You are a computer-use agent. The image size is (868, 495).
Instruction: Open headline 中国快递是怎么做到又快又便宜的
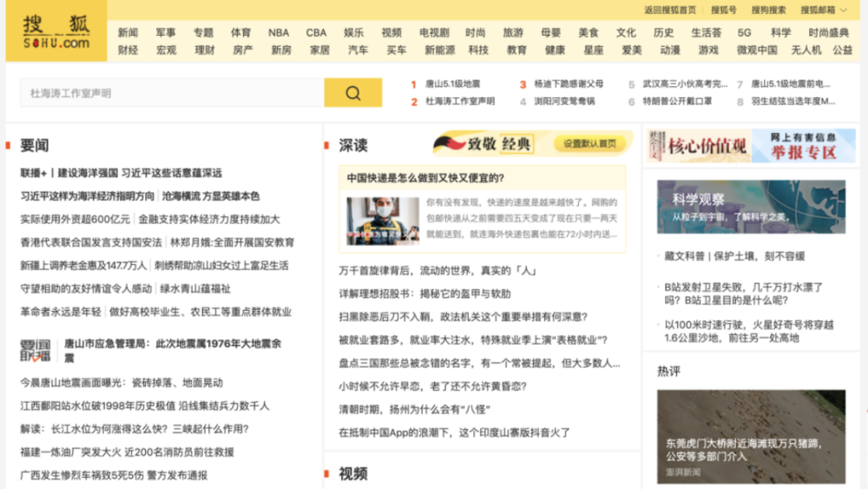(425, 178)
